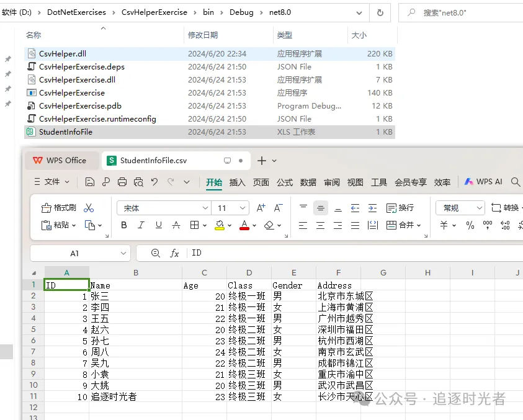Click the Print icon
This screenshot has height=420, width=523.
pos(122,182)
